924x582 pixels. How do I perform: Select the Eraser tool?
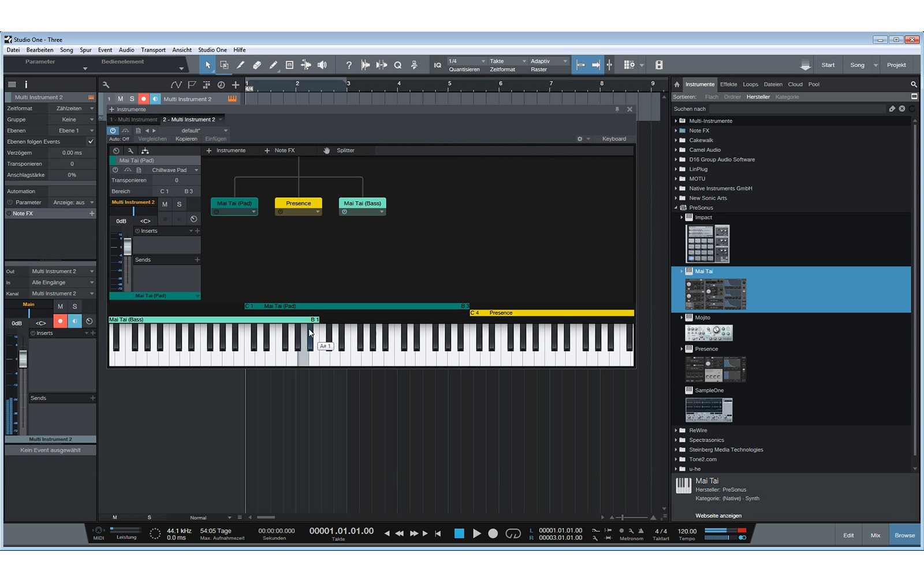(x=257, y=65)
